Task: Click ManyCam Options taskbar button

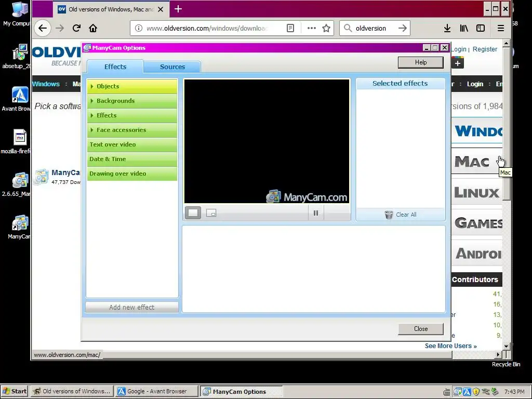Action: [241, 391]
